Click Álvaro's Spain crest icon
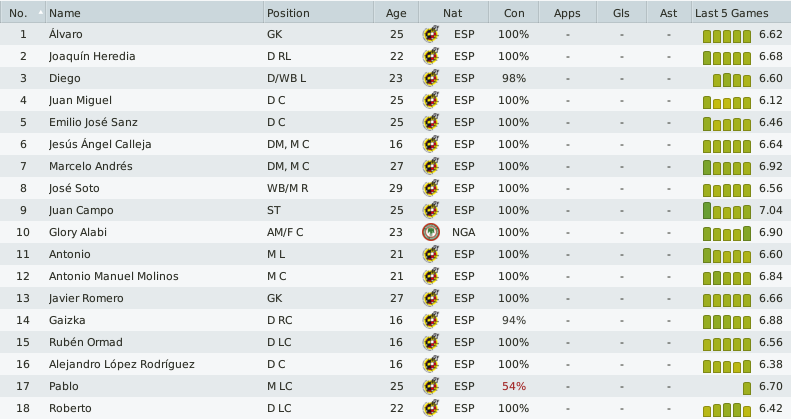The height and width of the screenshot is (419, 791). coord(431,34)
